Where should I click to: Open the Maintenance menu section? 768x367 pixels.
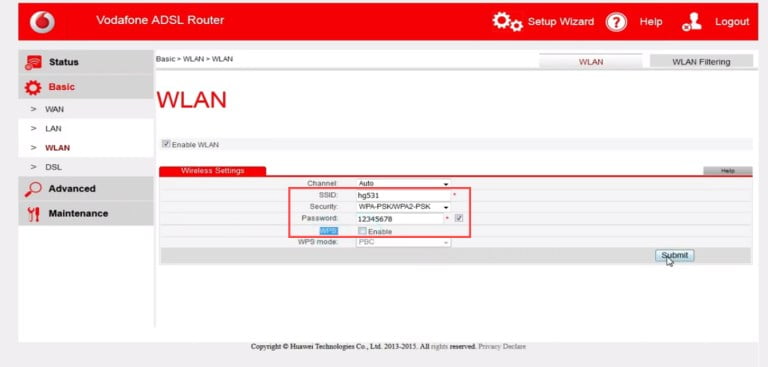(86, 214)
